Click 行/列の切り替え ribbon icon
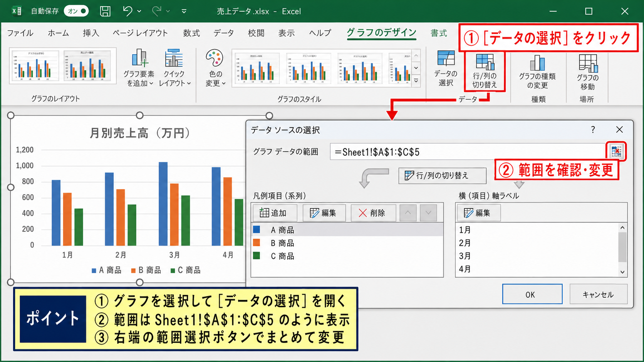The image size is (644, 362). (x=485, y=71)
